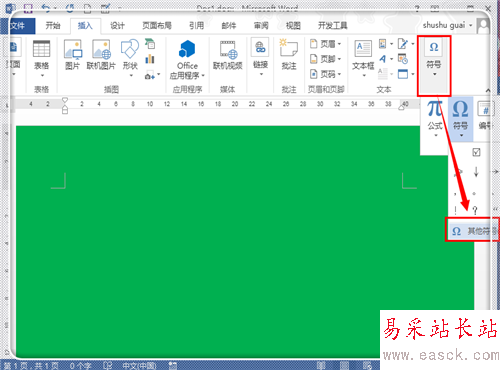Click the 第1页,共1页 page count status

[31, 366]
